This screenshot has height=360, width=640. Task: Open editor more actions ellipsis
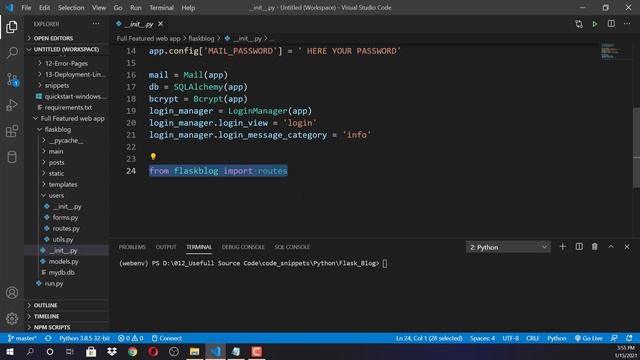pos(627,24)
